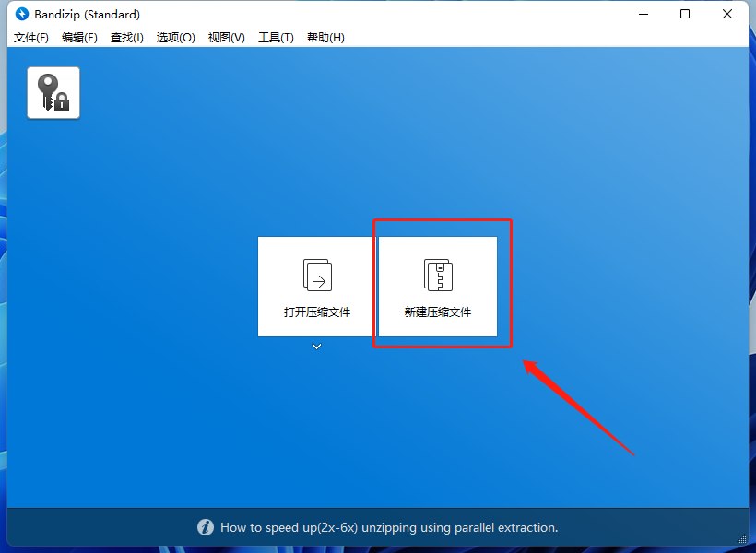Screen dimensions: 756x553
Task: Click the info icon in the bottom tip bar
Action: tap(206, 528)
